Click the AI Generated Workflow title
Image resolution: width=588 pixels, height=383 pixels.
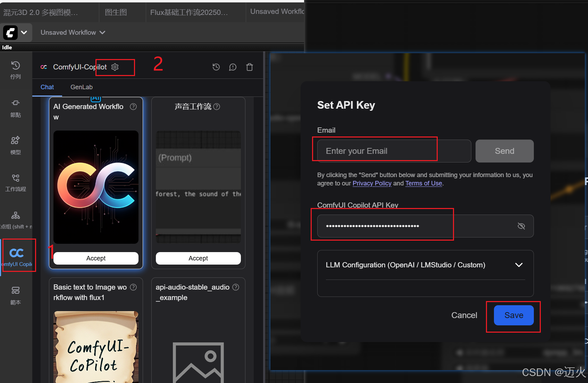(89, 112)
